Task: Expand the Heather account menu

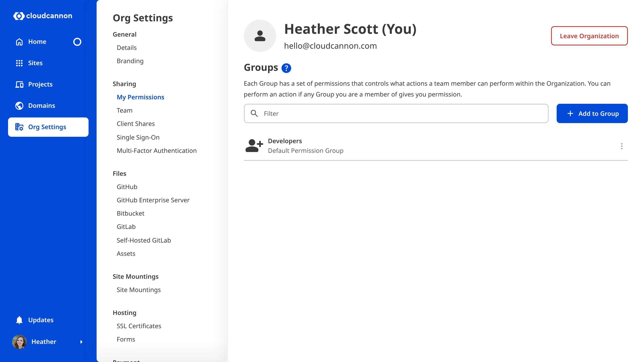Action: pyautogui.click(x=82, y=342)
